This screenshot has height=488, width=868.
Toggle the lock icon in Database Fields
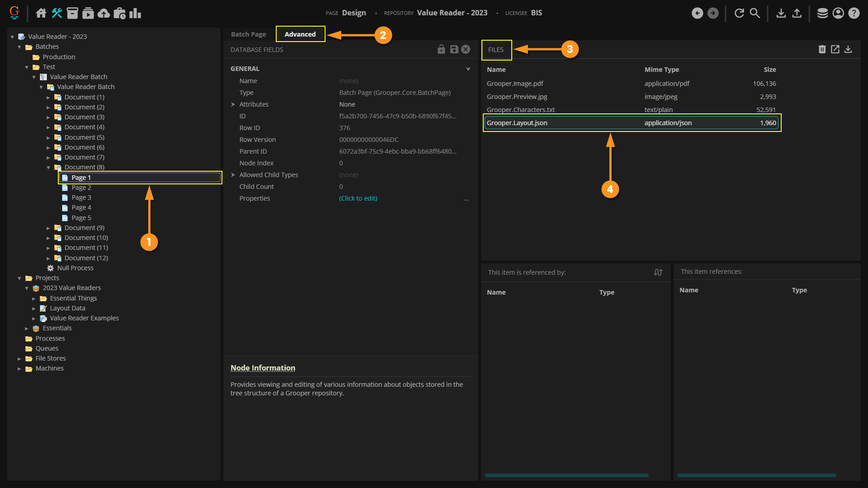click(x=441, y=49)
